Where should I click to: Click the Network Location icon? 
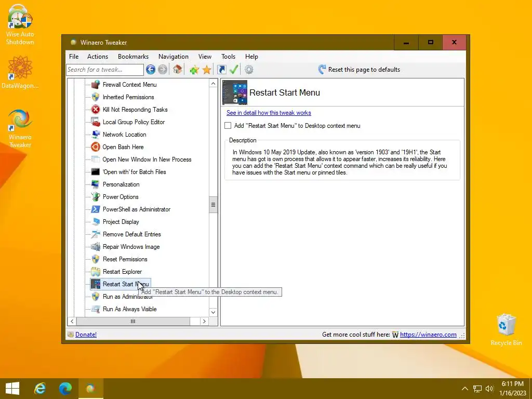(x=96, y=135)
